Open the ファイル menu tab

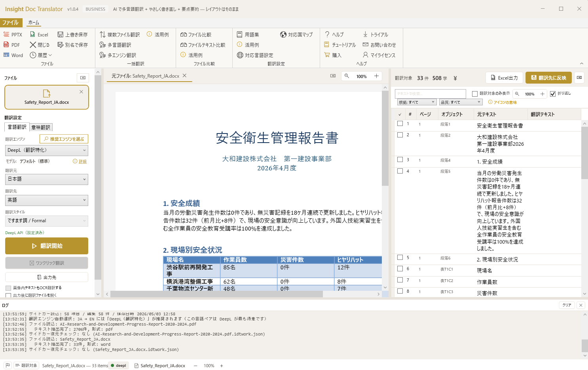point(10,23)
